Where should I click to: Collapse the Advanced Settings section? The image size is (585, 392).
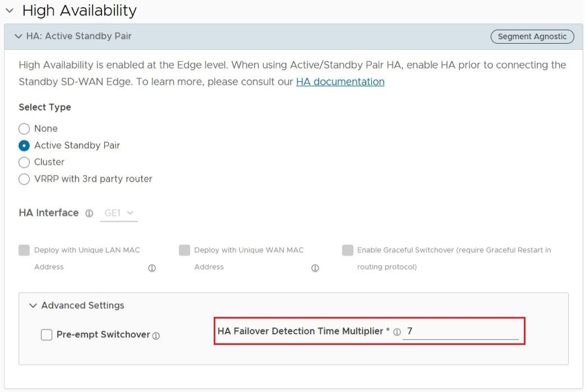pyautogui.click(x=33, y=305)
